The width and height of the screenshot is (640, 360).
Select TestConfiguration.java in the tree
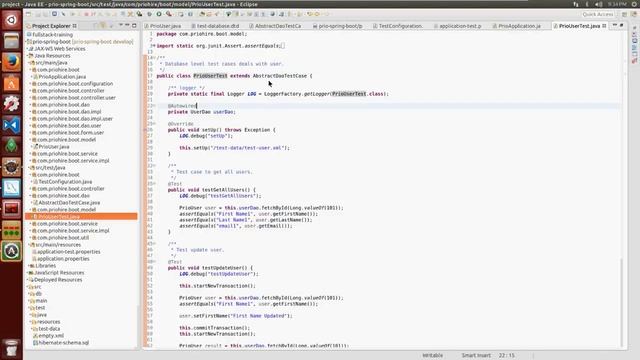point(65,182)
